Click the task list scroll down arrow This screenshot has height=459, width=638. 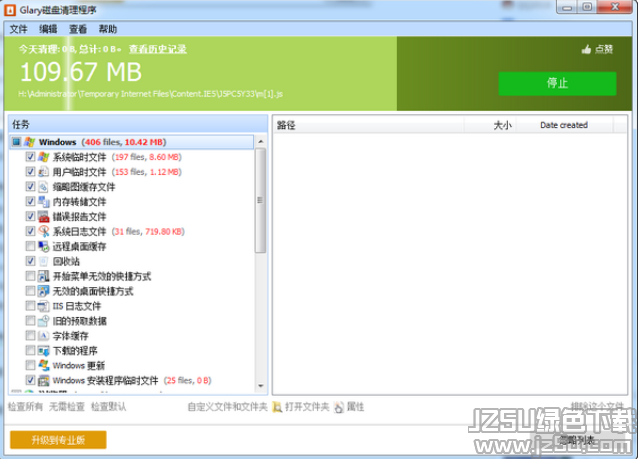[x=261, y=386]
